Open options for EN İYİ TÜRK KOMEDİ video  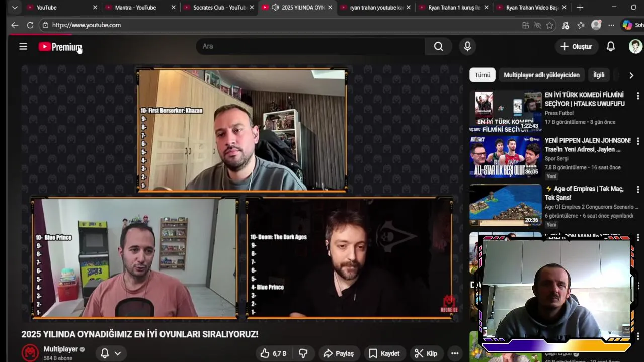(x=638, y=95)
